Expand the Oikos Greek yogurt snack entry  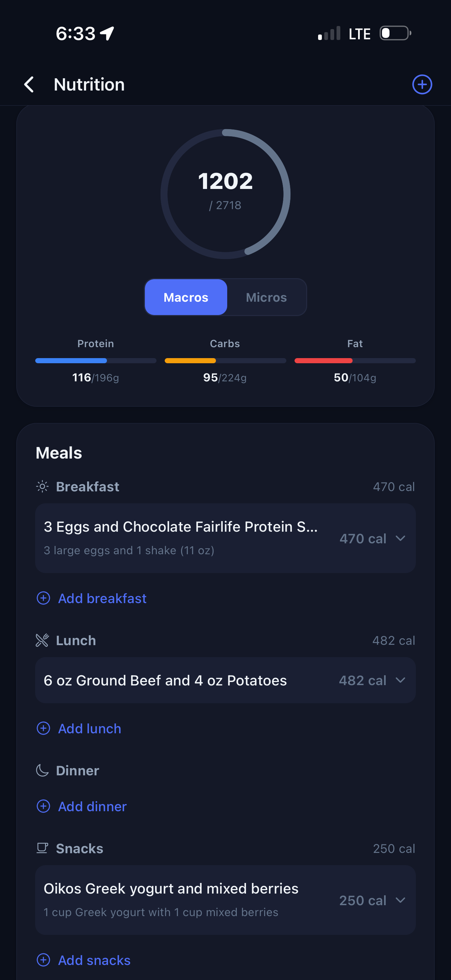click(x=401, y=900)
